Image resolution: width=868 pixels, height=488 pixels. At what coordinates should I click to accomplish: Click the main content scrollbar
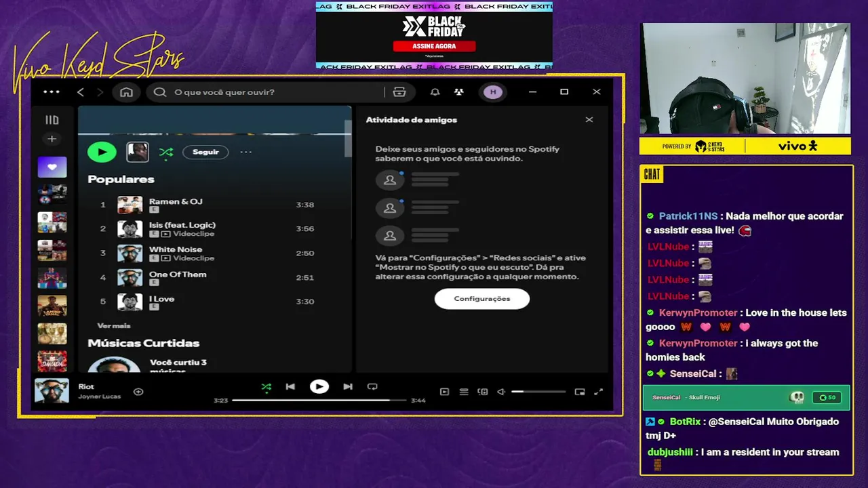pos(349,138)
